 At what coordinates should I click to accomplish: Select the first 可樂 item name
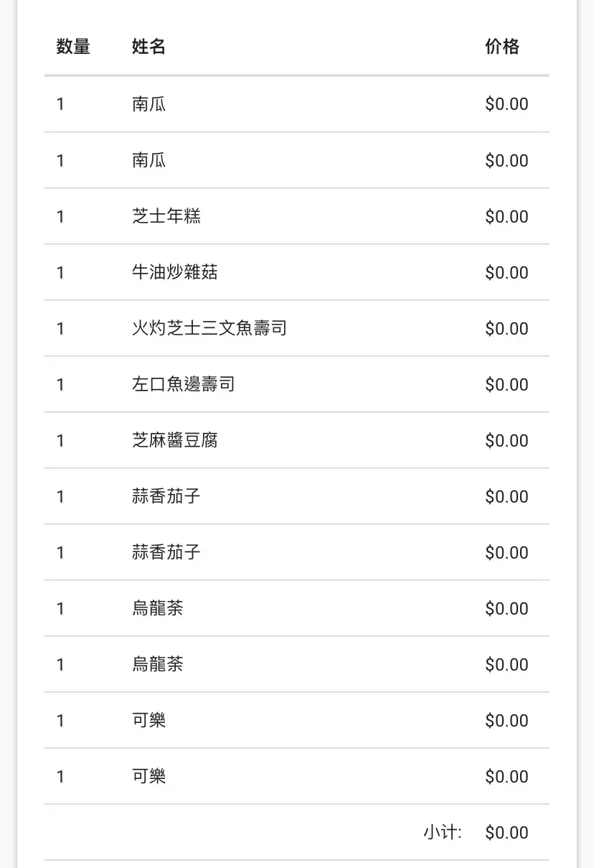pos(149,720)
